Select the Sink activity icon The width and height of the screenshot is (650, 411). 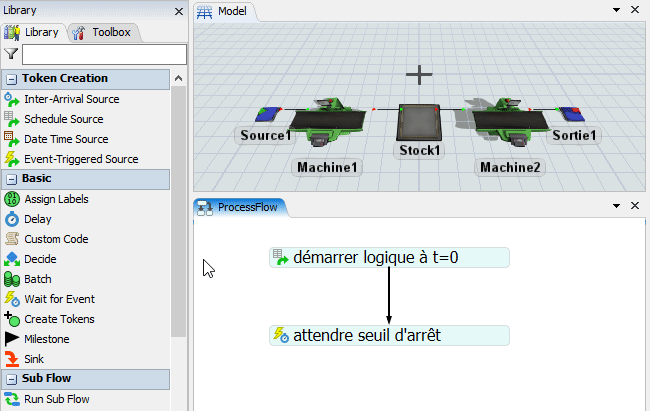pos(12,359)
